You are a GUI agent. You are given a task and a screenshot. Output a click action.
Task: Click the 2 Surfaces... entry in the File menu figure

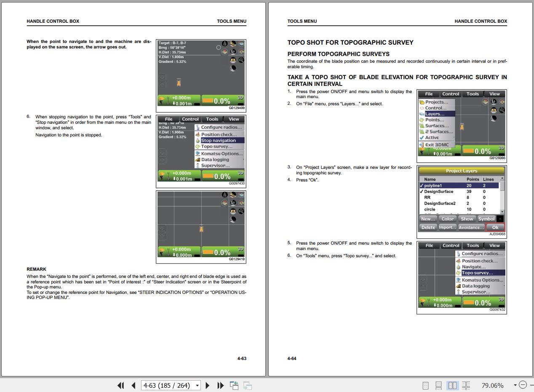437,132
